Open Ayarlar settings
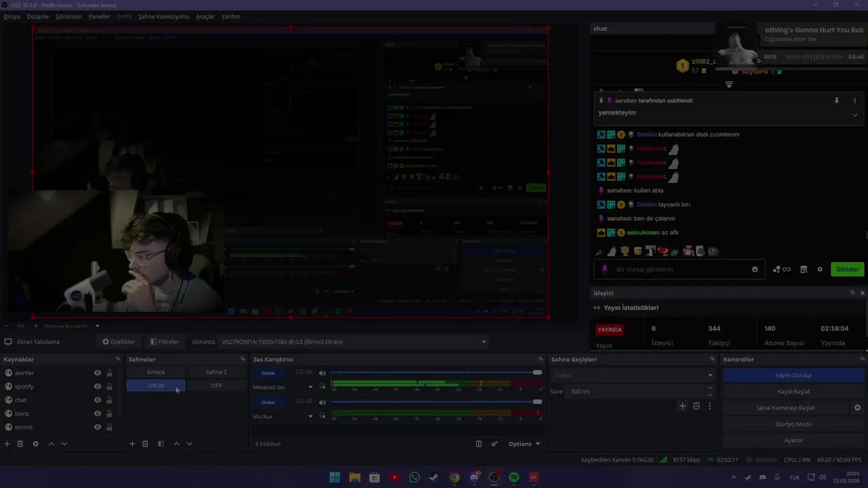The width and height of the screenshot is (868, 488). tap(793, 441)
